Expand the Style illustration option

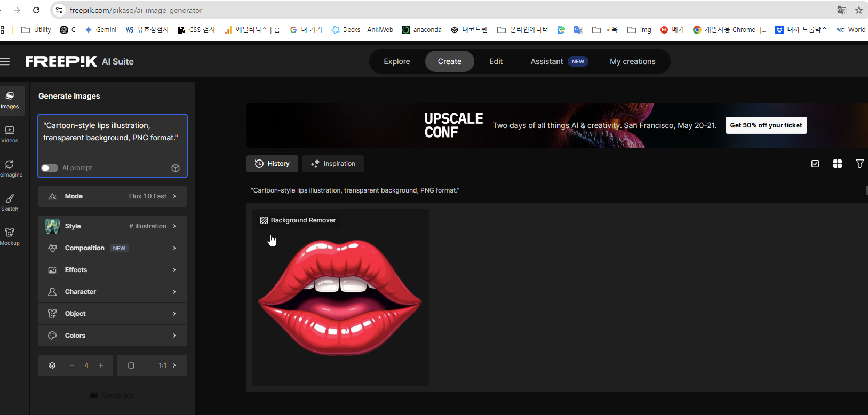113,226
